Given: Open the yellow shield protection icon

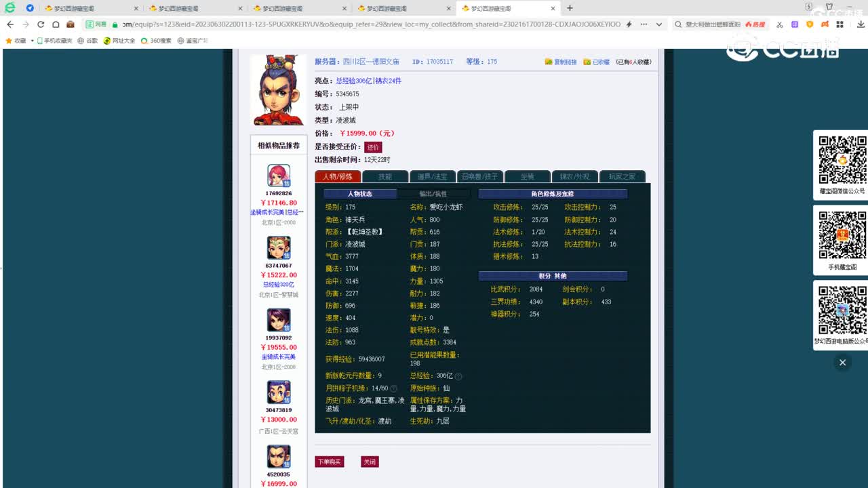Looking at the screenshot, I should click(x=810, y=24).
